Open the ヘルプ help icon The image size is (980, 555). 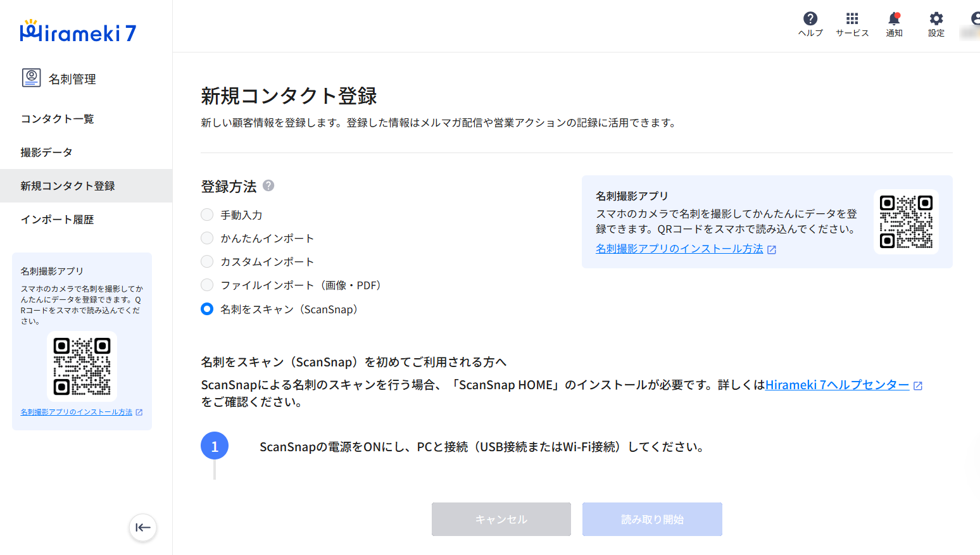point(810,19)
